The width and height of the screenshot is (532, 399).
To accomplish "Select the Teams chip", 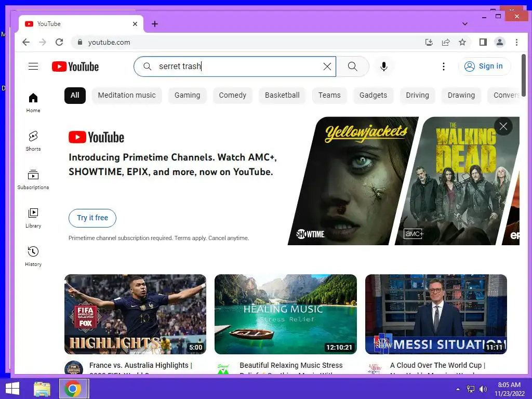I will point(329,96).
